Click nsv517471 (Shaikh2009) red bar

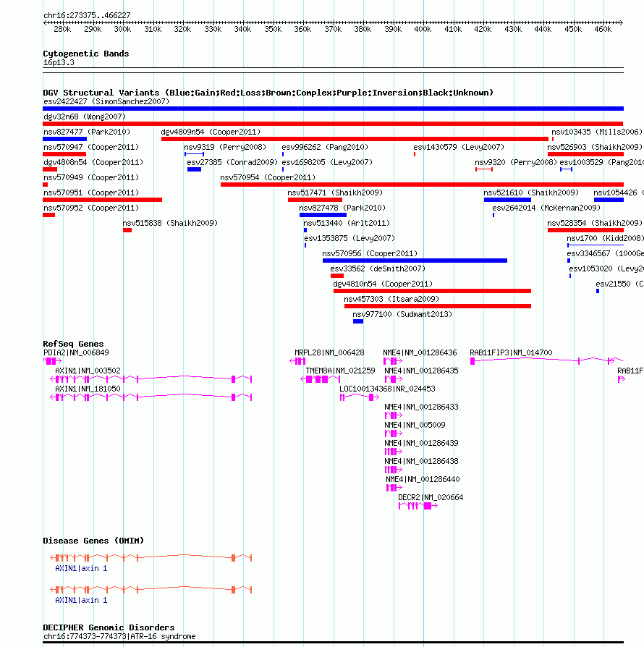315,200
